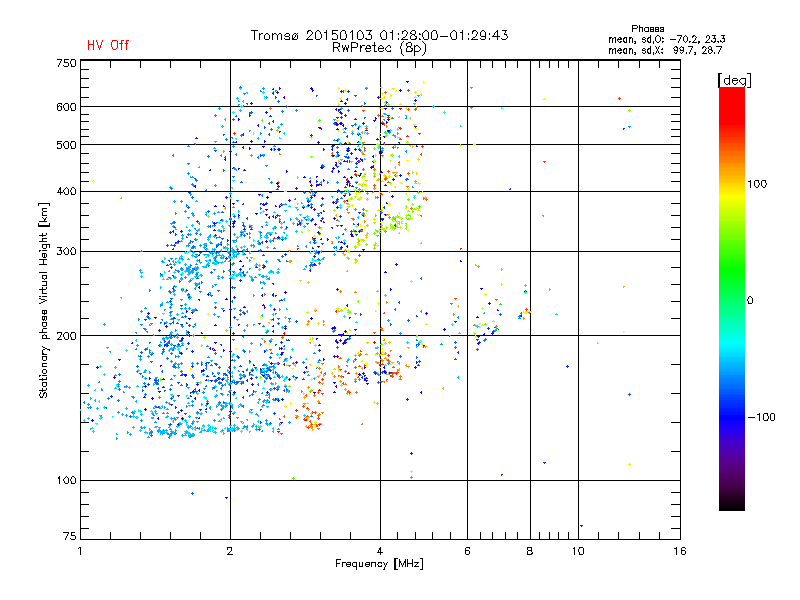Click the 'Phases' statistics heading
Screen dimensions: 800x600
(647, 29)
